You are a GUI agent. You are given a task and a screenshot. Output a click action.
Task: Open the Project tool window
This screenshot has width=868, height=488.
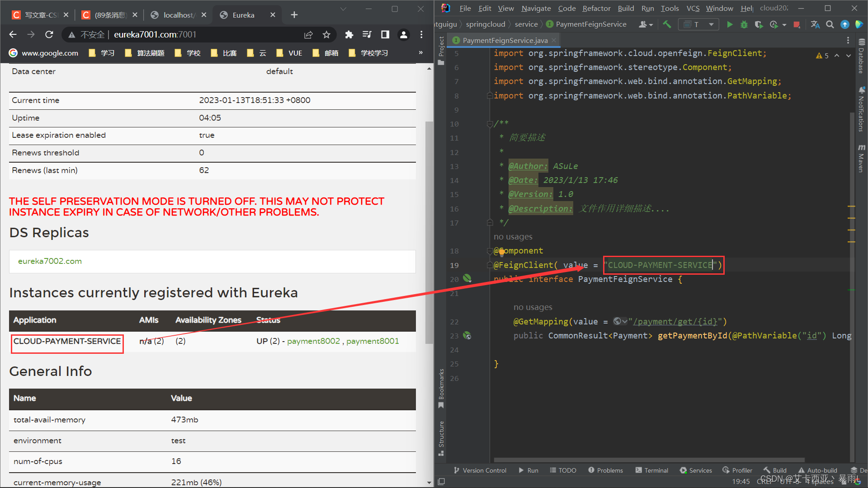pyautogui.click(x=441, y=50)
